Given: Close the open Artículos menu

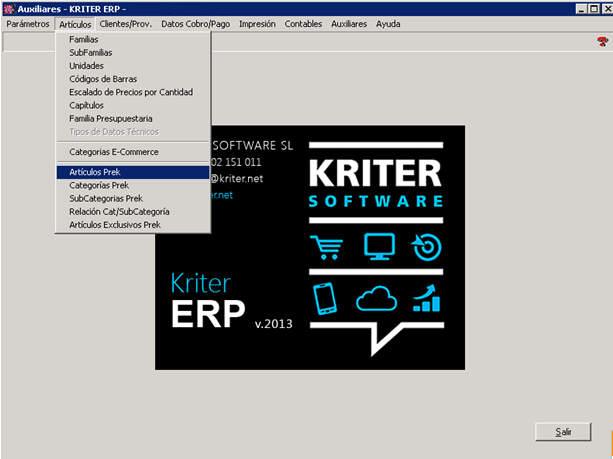Looking at the screenshot, I should click(x=75, y=24).
